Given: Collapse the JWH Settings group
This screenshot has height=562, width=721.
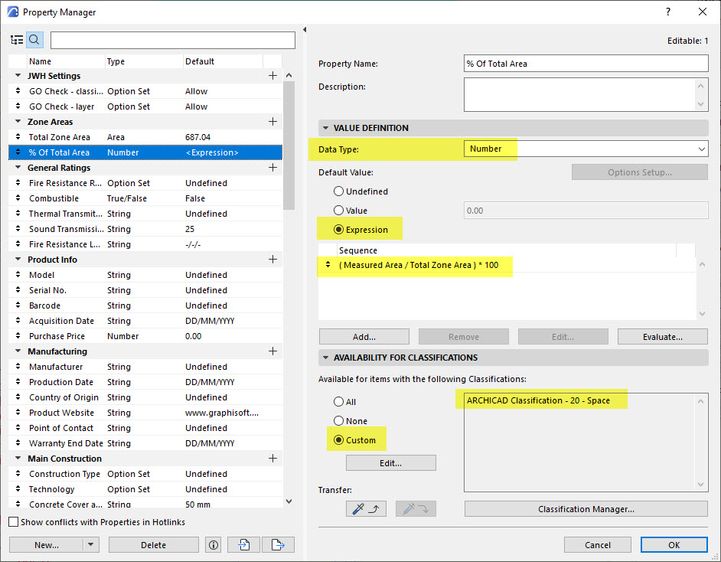Looking at the screenshot, I should (18, 75).
